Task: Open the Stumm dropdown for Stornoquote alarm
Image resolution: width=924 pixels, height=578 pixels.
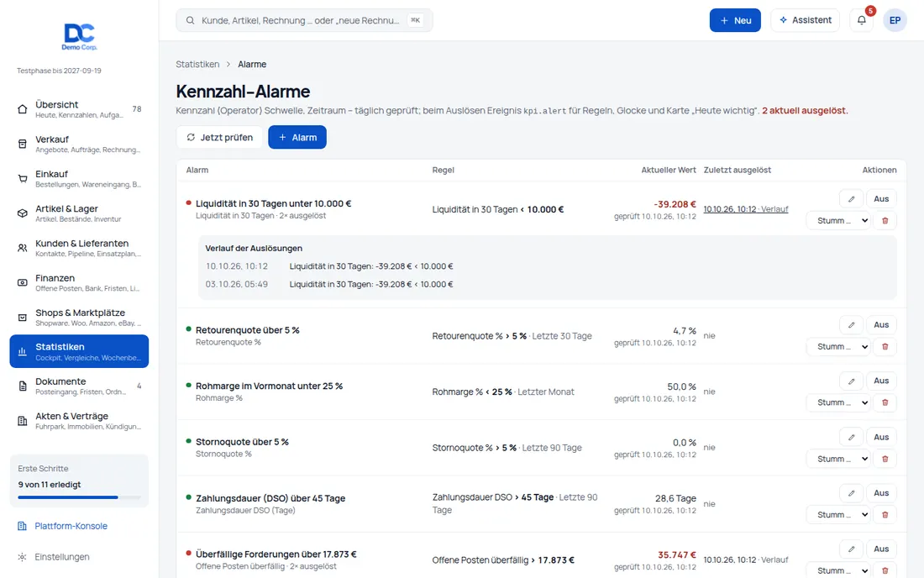Action: coord(838,459)
